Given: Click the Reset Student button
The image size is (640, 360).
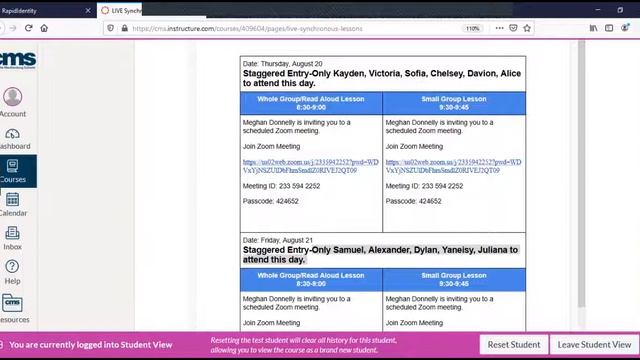Looking at the screenshot, I should [513, 344].
